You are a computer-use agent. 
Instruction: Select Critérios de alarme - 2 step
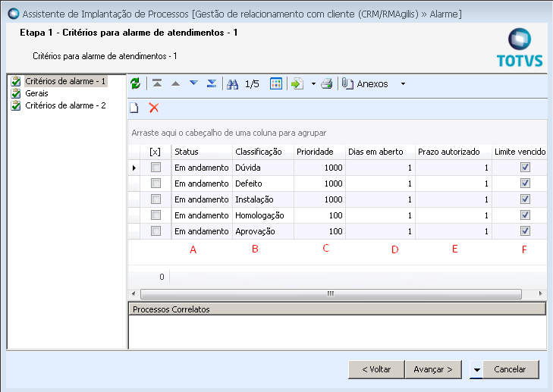click(65, 105)
